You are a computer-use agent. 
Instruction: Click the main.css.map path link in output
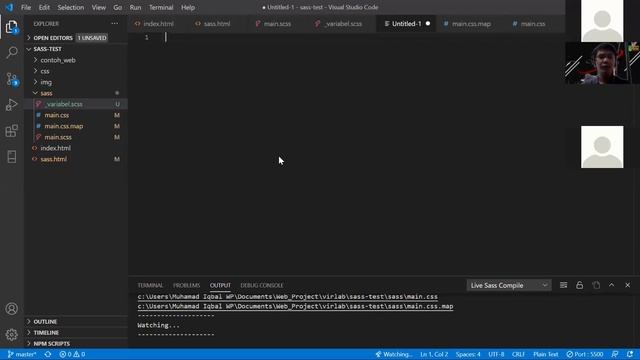[295, 306]
